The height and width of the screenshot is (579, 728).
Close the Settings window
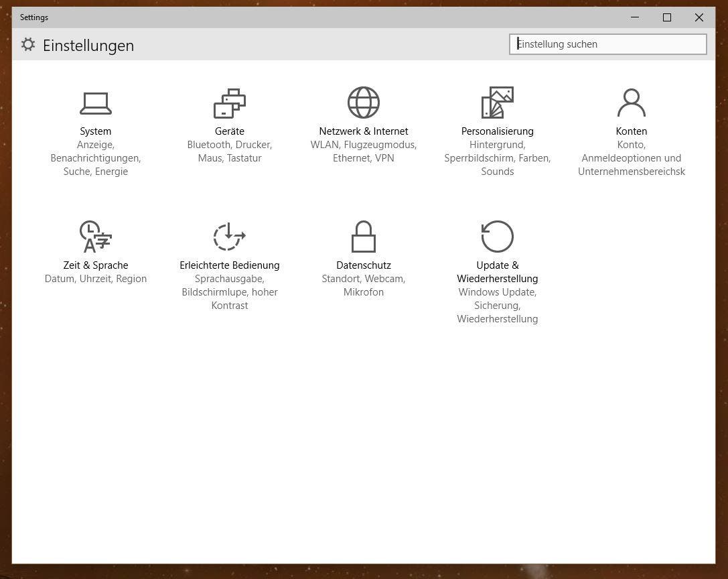pyautogui.click(x=699, y=17)
